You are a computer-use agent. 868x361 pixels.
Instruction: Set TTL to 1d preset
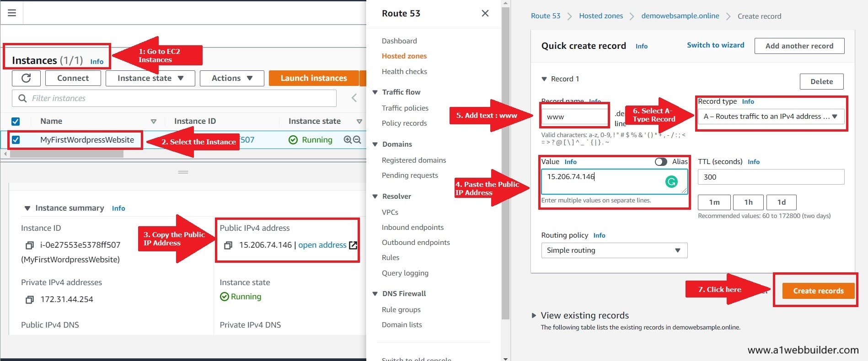pyautogui.click(x=781, y=202)
